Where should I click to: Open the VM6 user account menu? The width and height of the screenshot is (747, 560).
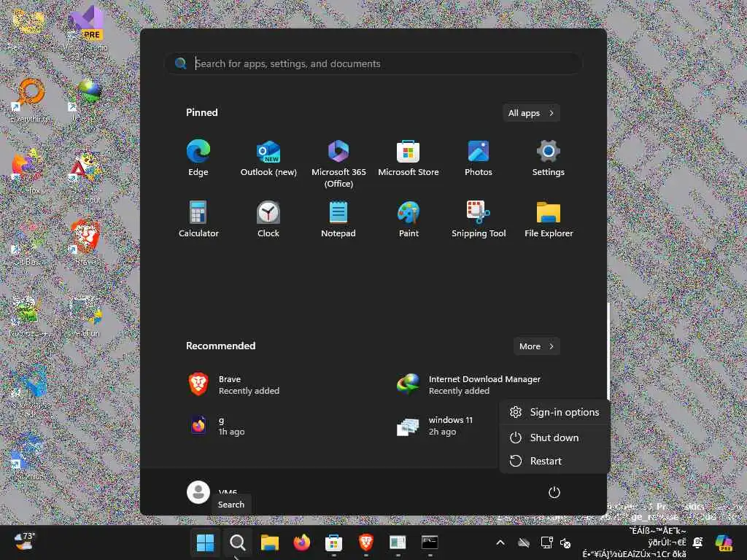pyautogui.click(x=212, y=492)
